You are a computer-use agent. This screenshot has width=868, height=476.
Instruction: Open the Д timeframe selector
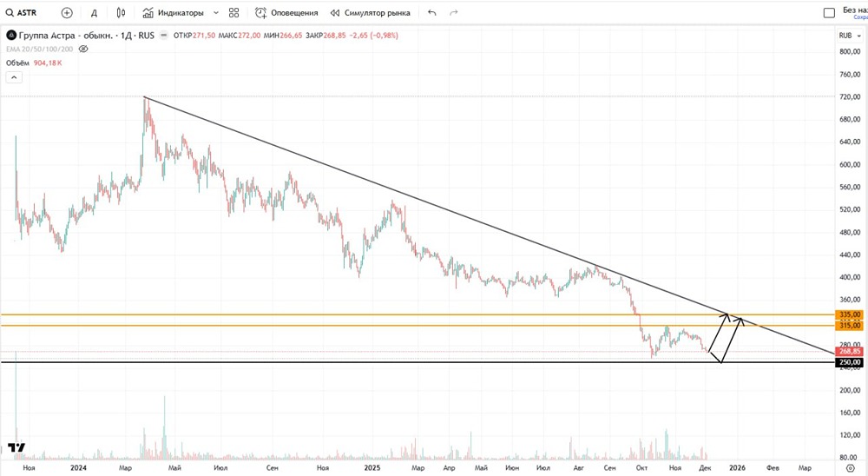pyautogui.click(x=94, y=13)
